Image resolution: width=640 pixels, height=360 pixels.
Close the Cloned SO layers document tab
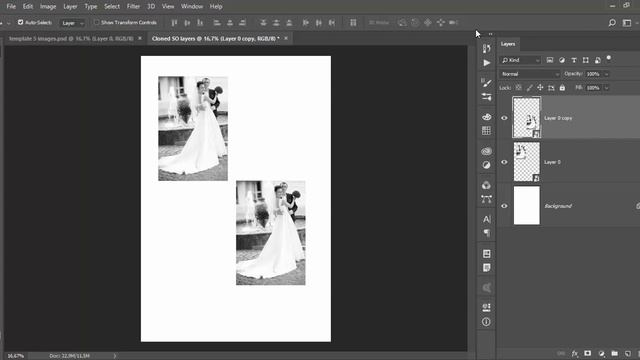pyautogui.click(x=286, y=38)
